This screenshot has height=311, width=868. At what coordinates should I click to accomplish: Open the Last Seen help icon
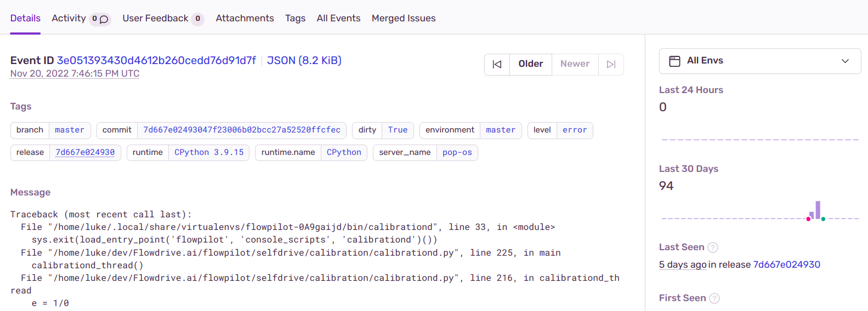pyautogui.click(x=713, y=247)
